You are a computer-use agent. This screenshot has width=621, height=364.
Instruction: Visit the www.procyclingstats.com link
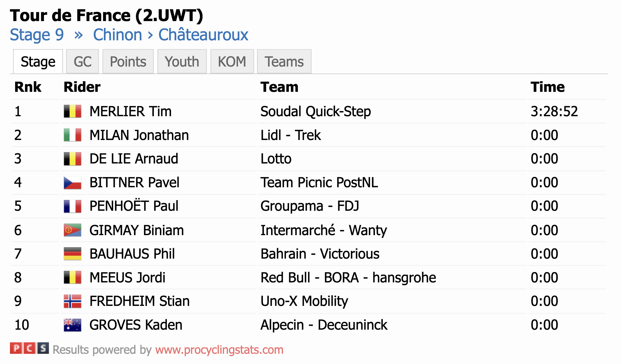(219, 350)
